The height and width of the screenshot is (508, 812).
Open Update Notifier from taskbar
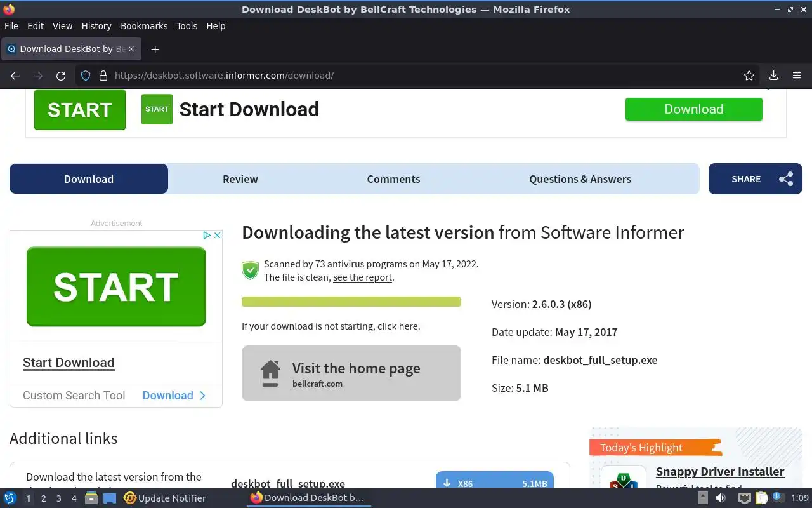[165, 498]
